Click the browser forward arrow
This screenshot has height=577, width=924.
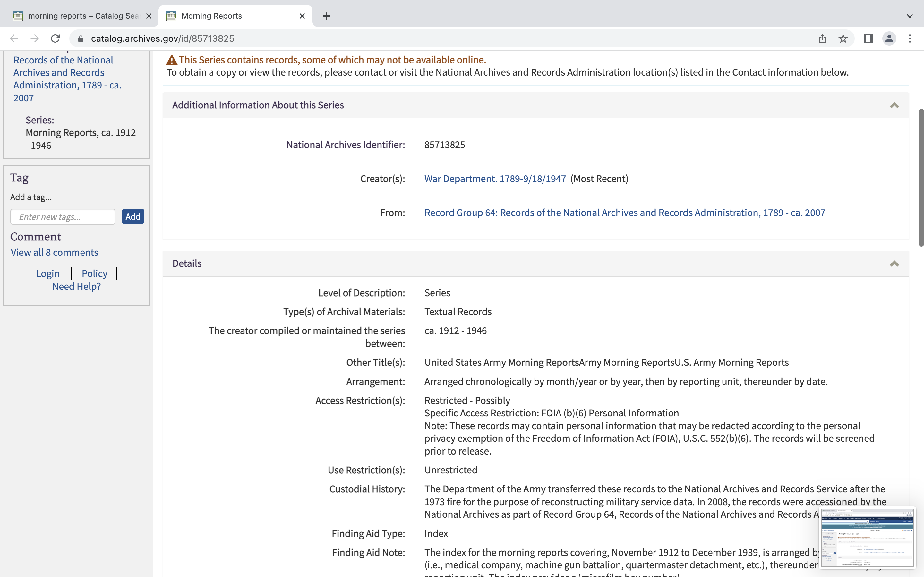(35, 38)
